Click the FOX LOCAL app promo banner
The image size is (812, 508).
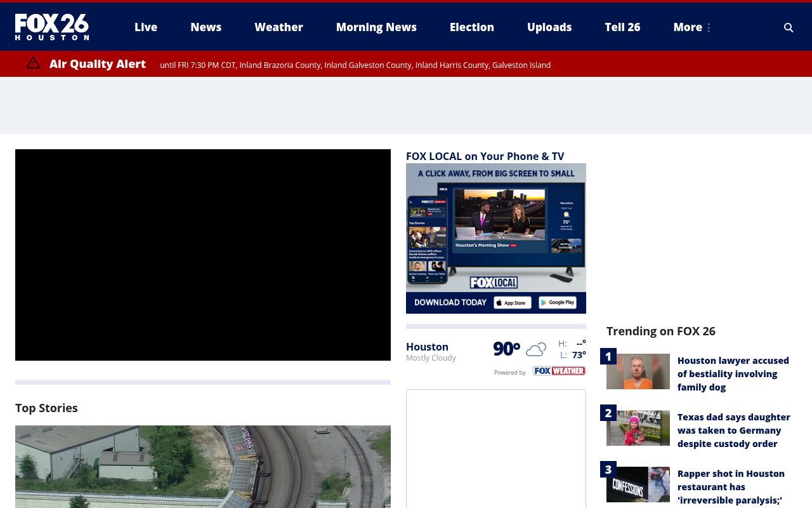click(496, 238)
